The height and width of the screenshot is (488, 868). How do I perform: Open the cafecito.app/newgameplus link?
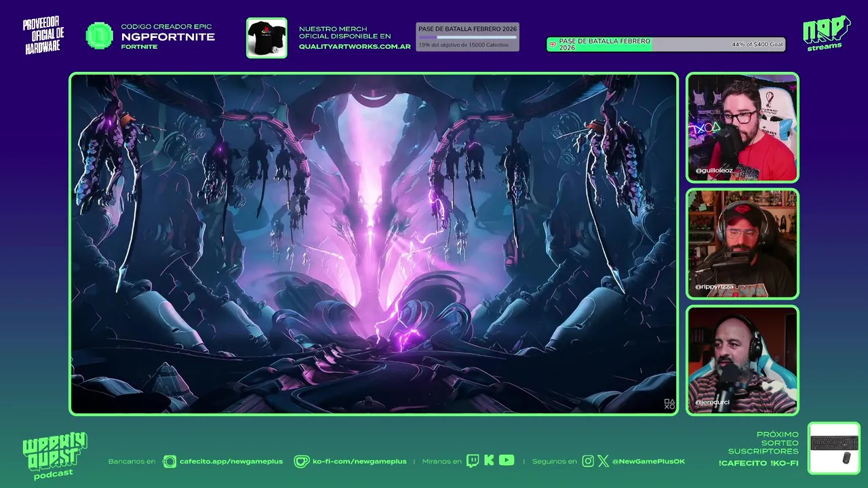click(231, 462)
